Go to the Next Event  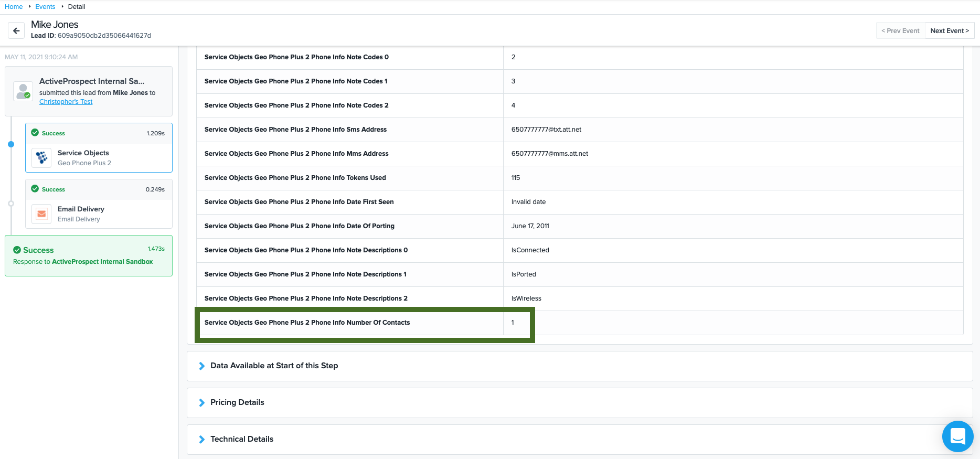[x=949, y=31]
